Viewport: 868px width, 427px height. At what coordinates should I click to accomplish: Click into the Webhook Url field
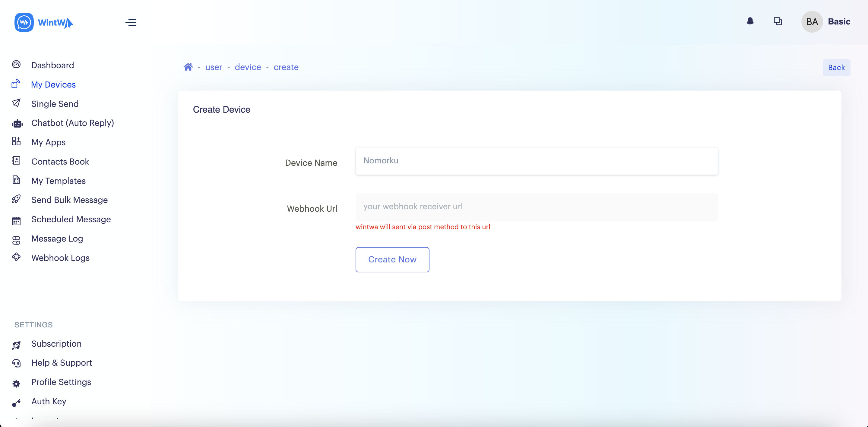(537, 207)
